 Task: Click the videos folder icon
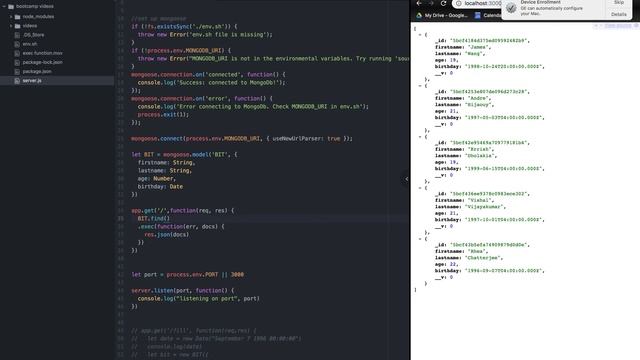(17, 26)
